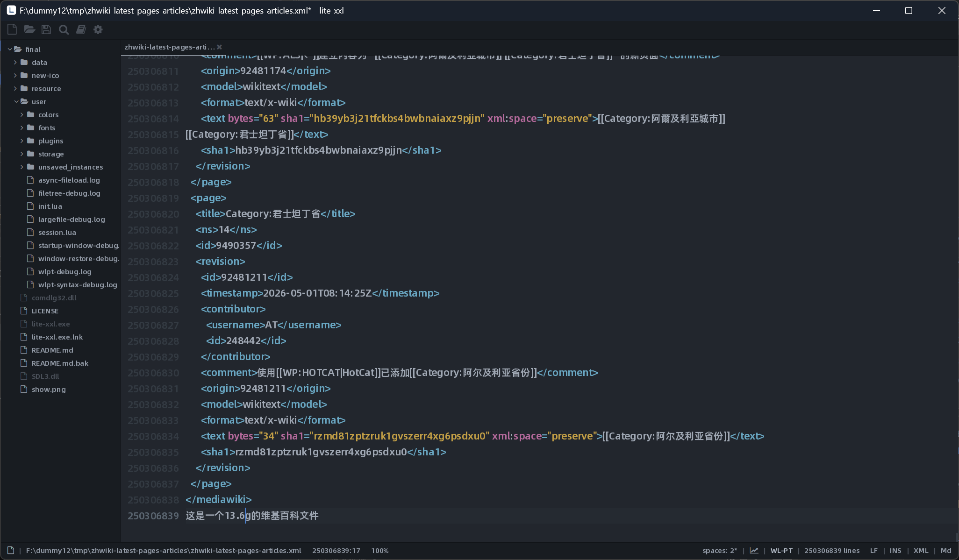This screenshot has height=560, width=959.
Task: Click folder icon of data directory
Action: coord(24,62)
